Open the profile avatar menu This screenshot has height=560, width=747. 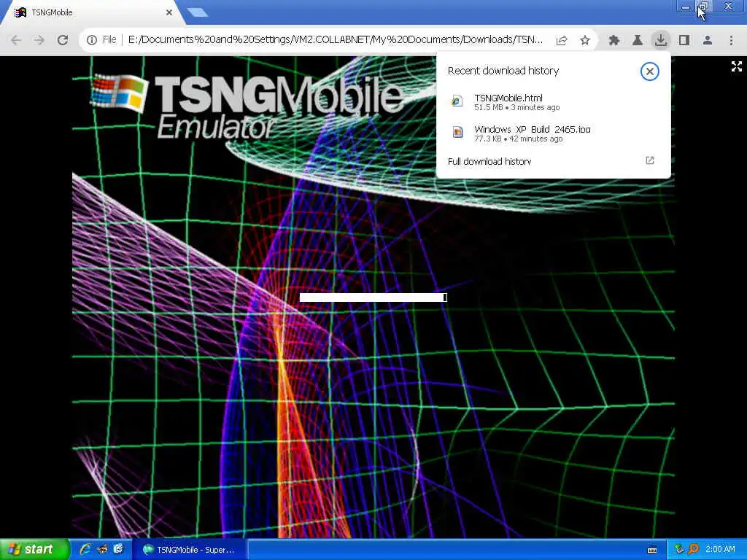point(708,41)
